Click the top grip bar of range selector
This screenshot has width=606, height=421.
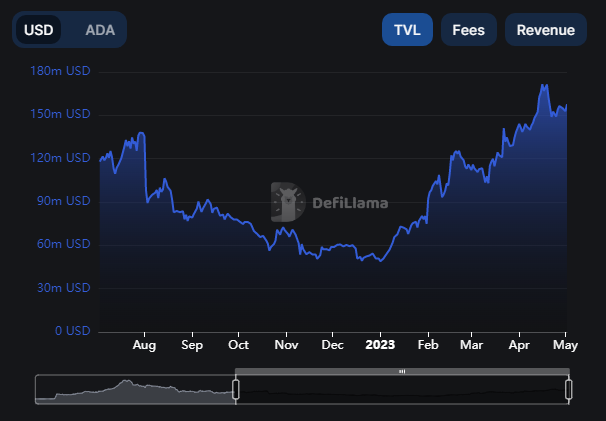tap(402, 371)
